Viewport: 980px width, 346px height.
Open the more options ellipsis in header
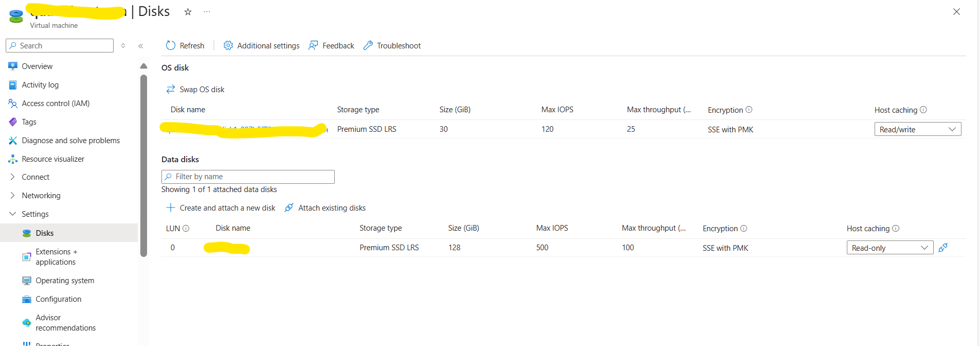207,11
